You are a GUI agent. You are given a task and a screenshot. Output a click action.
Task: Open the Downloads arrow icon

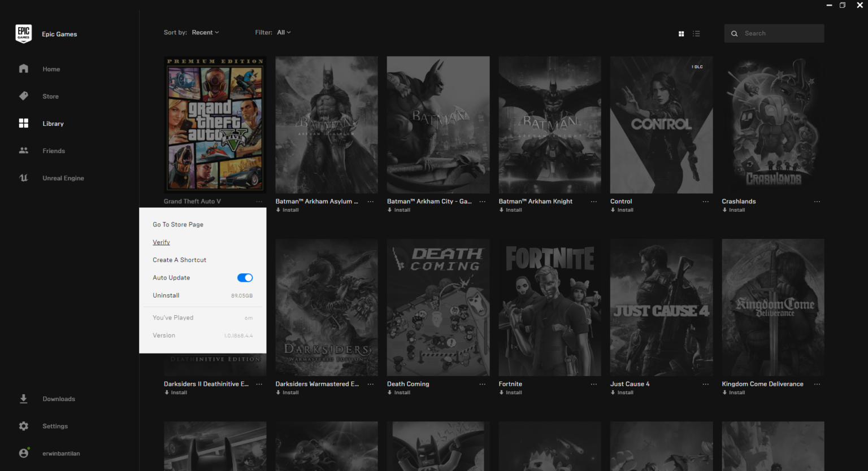(x=23, y=399)
